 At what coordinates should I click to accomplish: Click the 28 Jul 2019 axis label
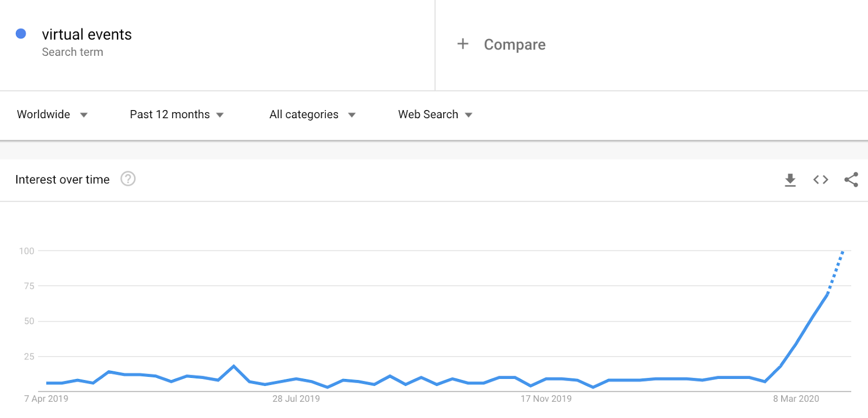296,398
